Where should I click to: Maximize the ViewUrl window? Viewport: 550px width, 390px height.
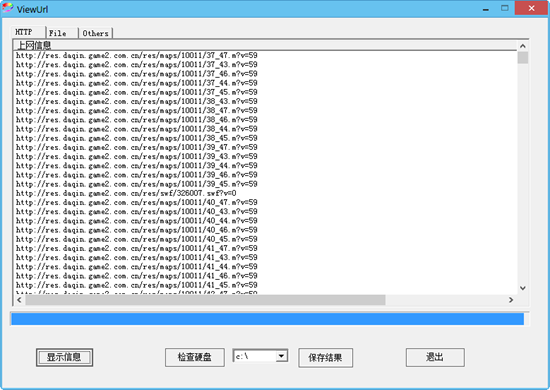[x=505, y=8]
